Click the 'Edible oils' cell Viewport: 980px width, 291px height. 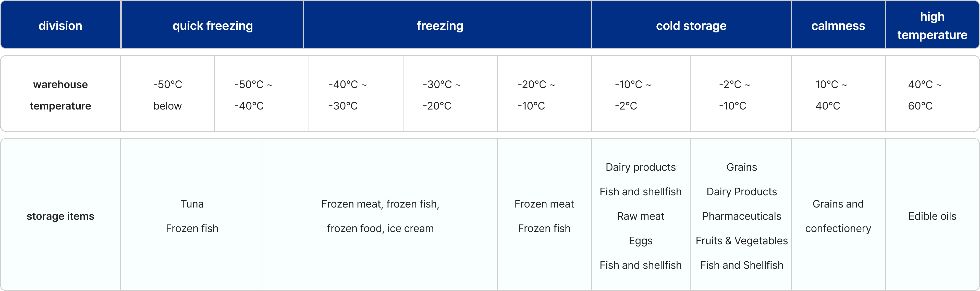[x=932, y=216]
